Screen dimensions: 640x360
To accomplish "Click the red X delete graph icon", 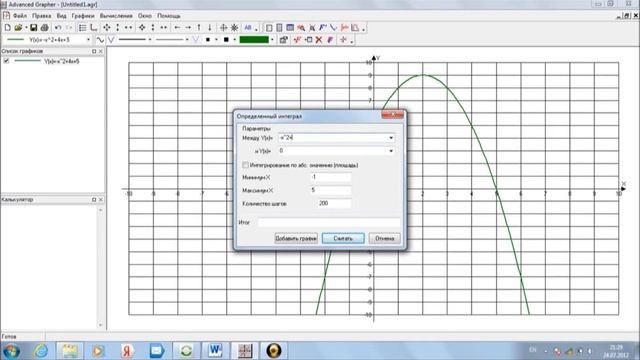I will (x=319, y=40).
